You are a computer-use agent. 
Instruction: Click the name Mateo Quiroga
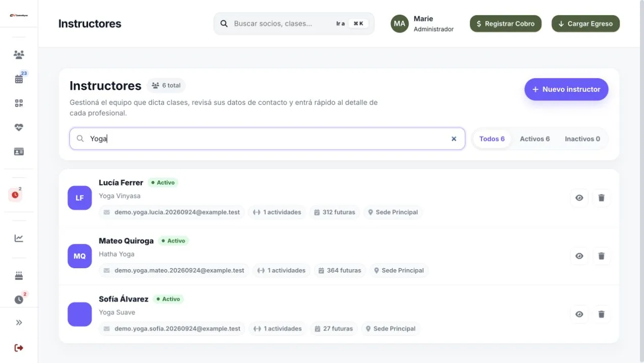[126, 241]
